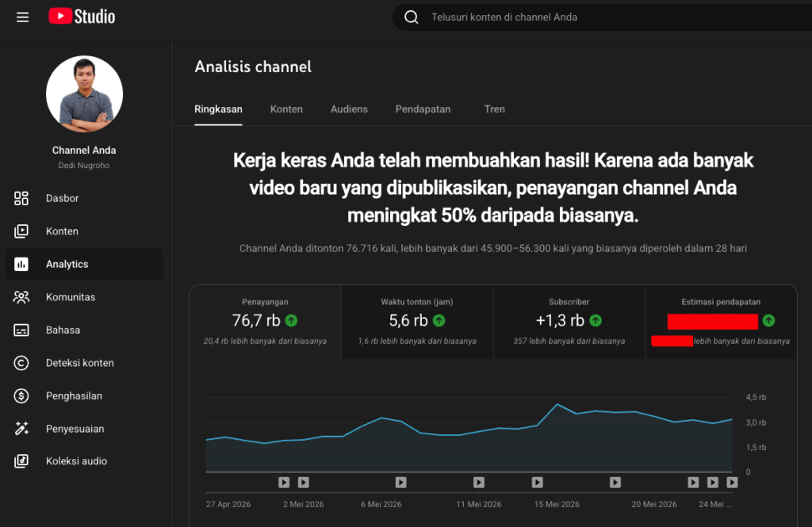Click the Penyesuaian magic wand icon
Screen dimensions: 812x527
point(21,429)
